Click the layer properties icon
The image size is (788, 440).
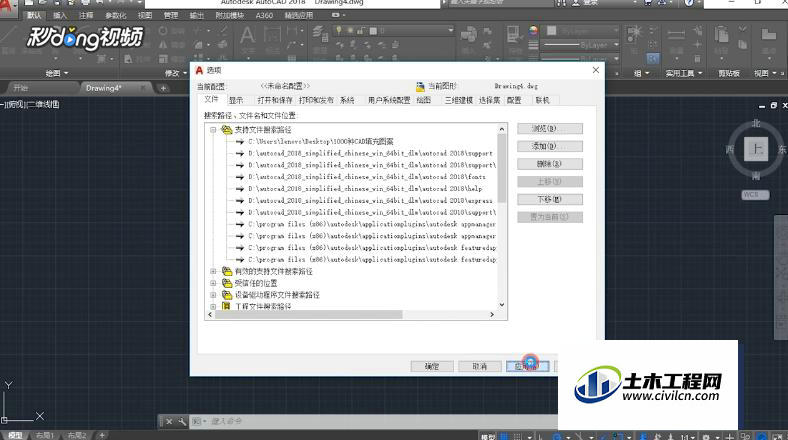(320, 34)
